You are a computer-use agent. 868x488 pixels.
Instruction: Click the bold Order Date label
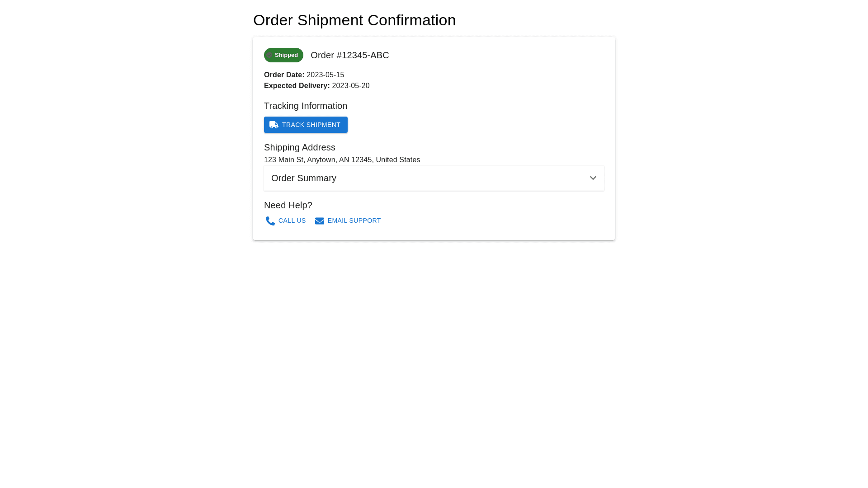pos(284,75)
